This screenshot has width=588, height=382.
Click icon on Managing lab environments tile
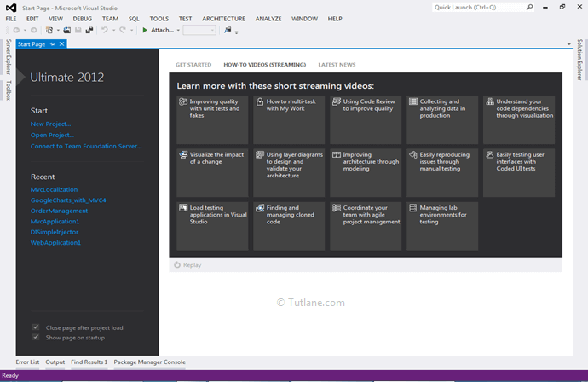412,208
